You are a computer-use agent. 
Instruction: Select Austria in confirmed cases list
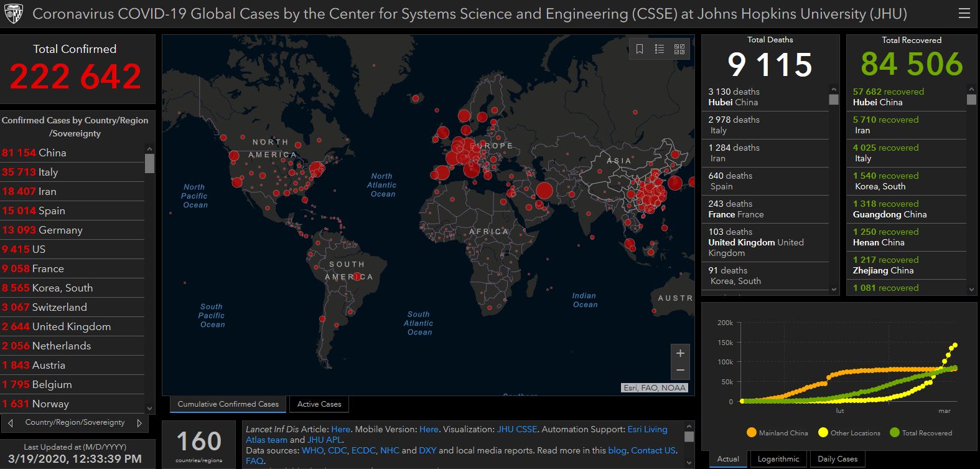point(72,365)
